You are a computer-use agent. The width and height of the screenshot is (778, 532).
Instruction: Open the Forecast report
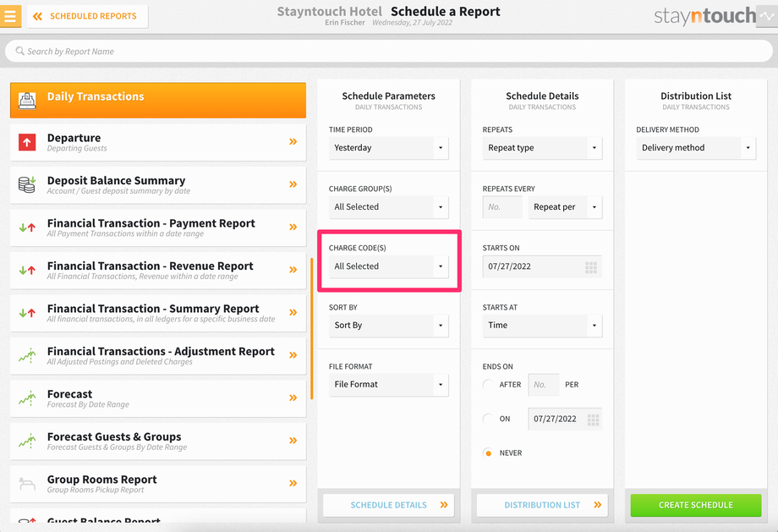158,398
